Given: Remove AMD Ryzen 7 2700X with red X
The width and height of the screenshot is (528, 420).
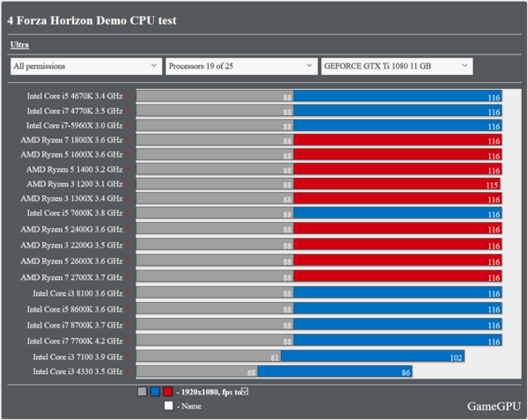Looking at the screenshot, I should tap(128, 276).
